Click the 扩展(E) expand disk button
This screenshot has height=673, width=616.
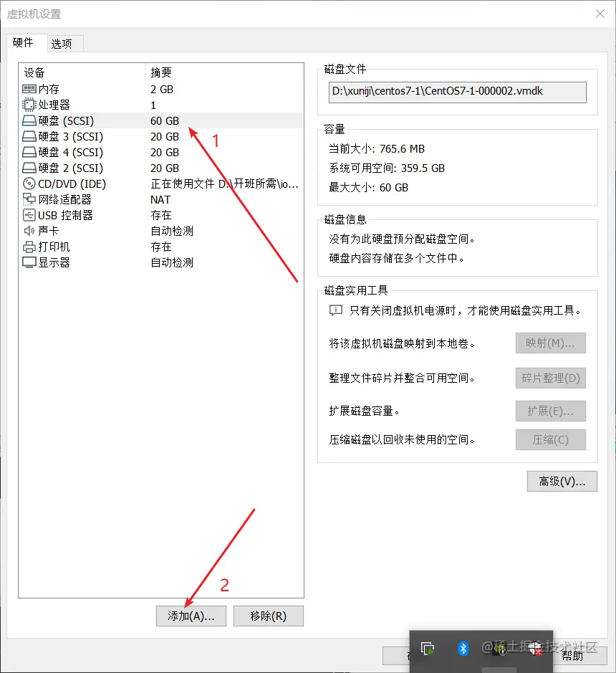tap(550, 411)
